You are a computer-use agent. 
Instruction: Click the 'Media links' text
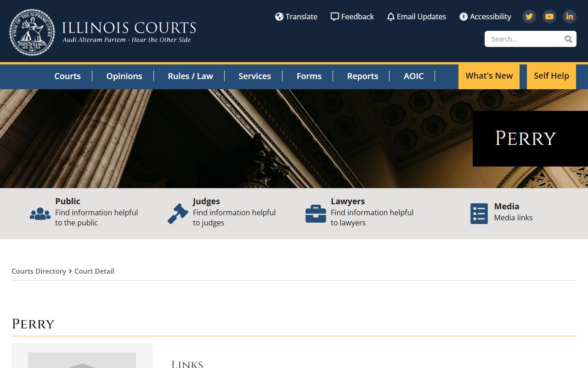click(513, 218)
